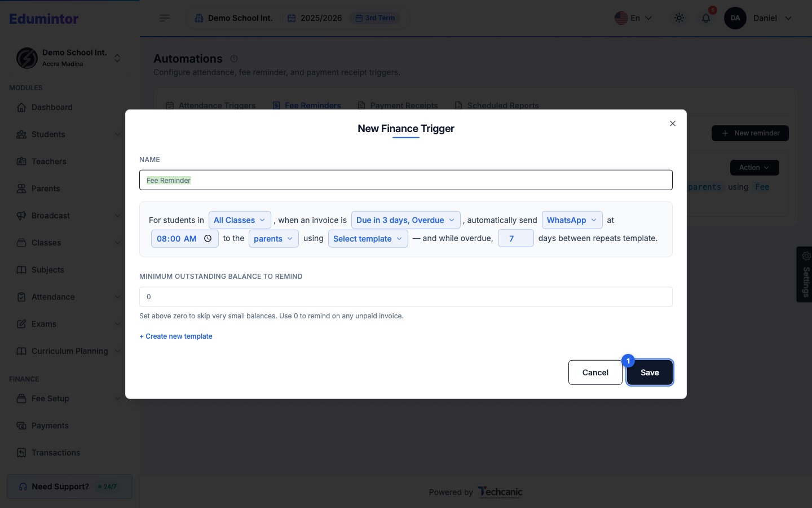Open the All Classes dropdown

240,220
